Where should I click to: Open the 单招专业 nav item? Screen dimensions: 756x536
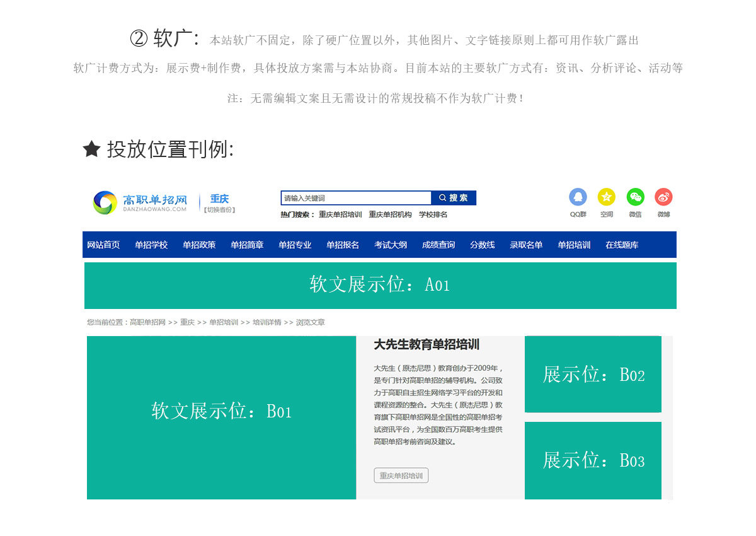295,245
